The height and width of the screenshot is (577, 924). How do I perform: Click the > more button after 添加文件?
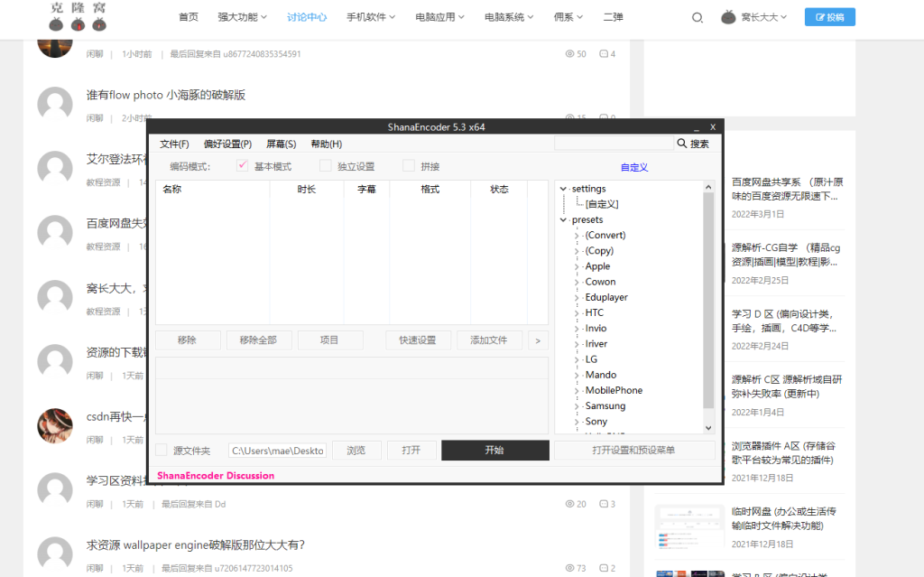pos(538,340)
